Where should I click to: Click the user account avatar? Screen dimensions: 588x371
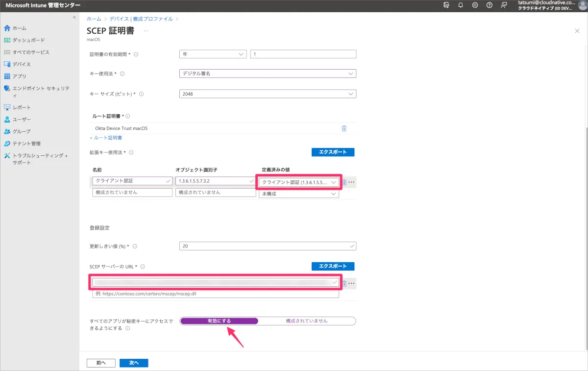[582, 5]
